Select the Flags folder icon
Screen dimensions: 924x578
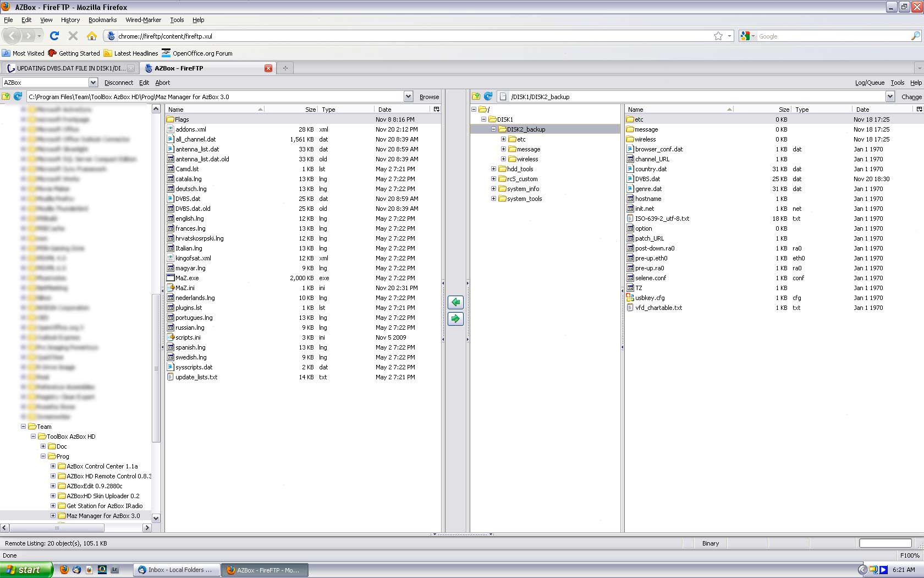pyautogui.click(x=170, y=119)
